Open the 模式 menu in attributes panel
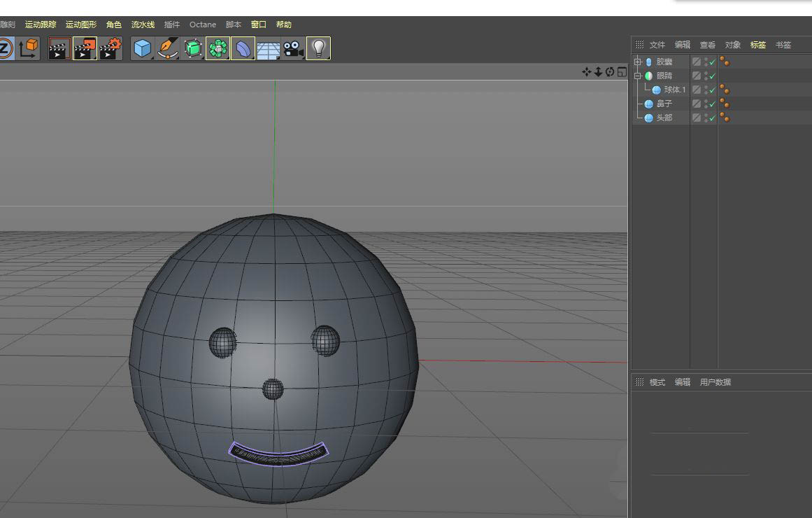 (657, 382)
